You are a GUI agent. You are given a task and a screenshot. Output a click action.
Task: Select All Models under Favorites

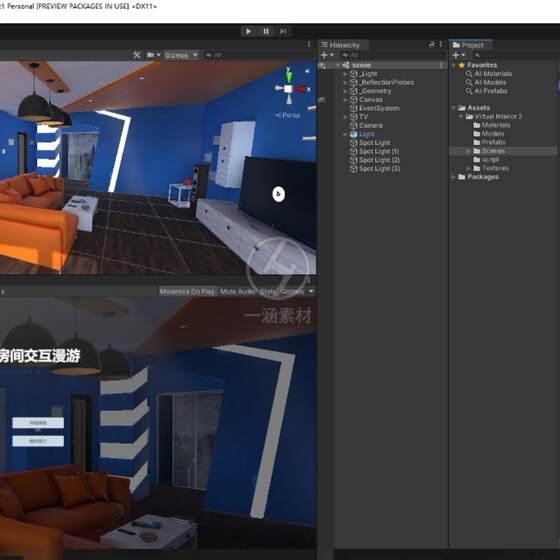[490, 82]
